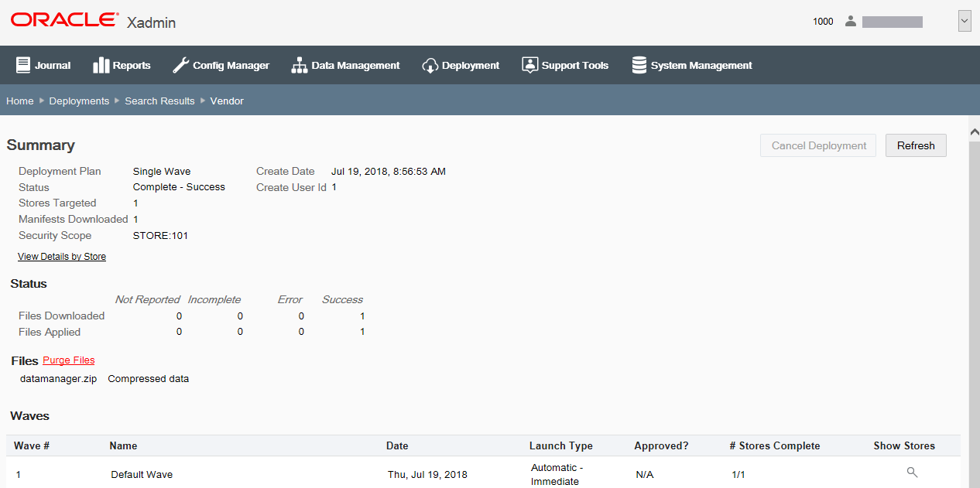Viewport: 980px width, 488px height.
Task: Click the Date column header
Action: click(397, 445)
